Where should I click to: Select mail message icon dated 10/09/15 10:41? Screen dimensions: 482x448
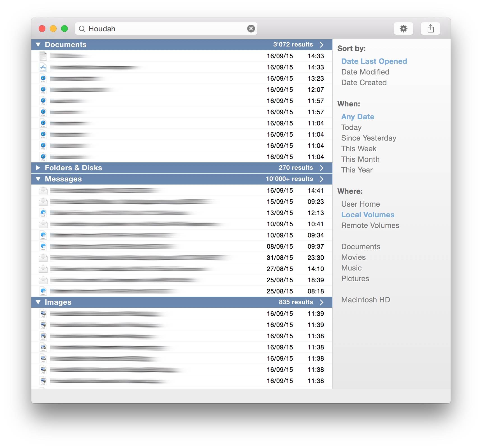click(x=43, y=224)
